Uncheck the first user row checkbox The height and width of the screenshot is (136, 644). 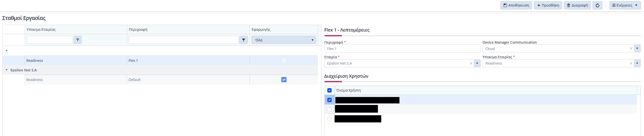[329, 100]
